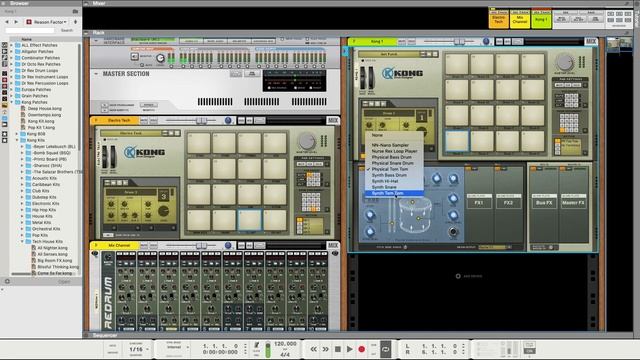Select the Hip Hop Kits folder
This screenshot has width=640, height=360.
point(44,210)
